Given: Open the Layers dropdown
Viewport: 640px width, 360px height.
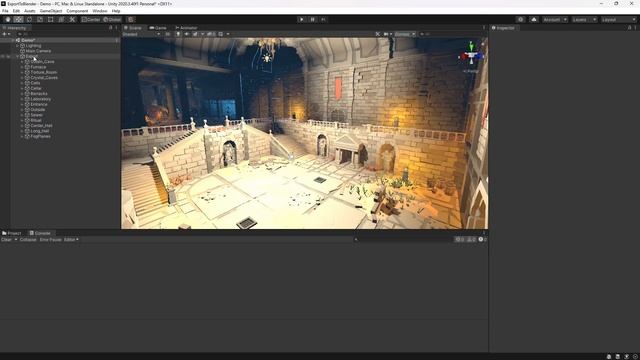Looking at the screenshot, I should (584, 19).
